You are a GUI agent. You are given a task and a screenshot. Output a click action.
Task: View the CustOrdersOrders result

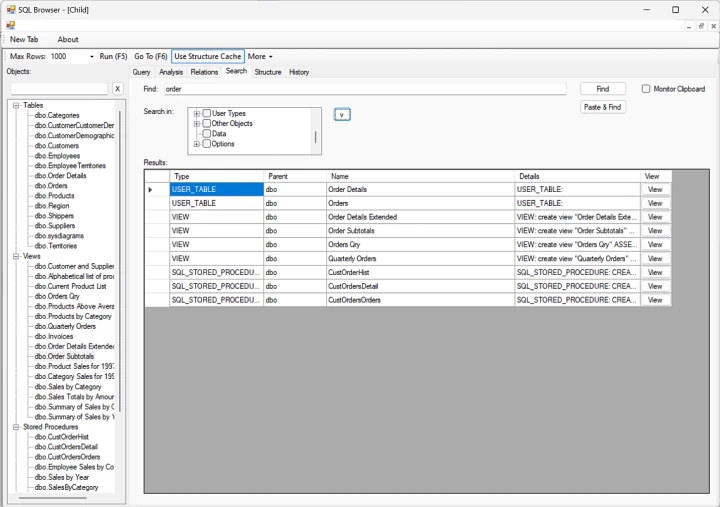[655, 300]
